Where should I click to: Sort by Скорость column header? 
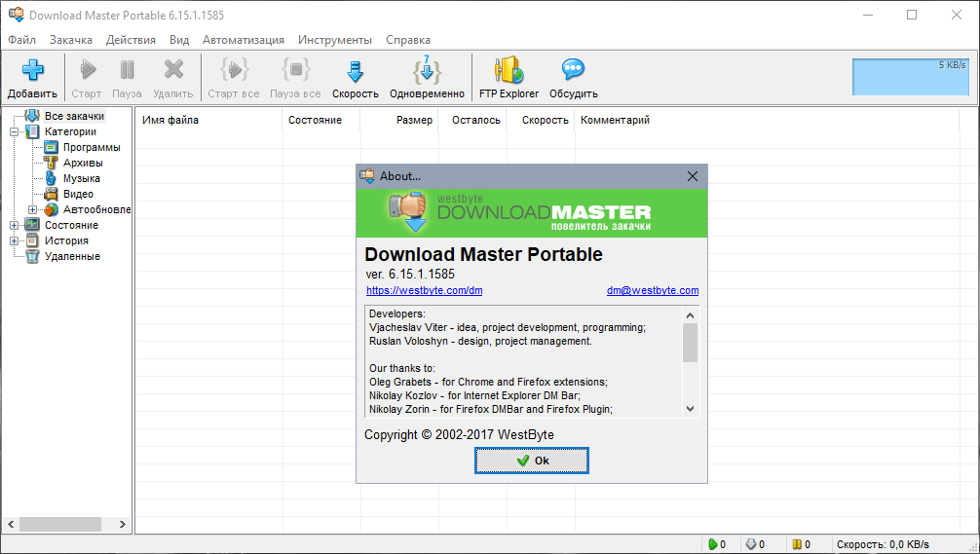pyautogui.click(x=541, y=120)
